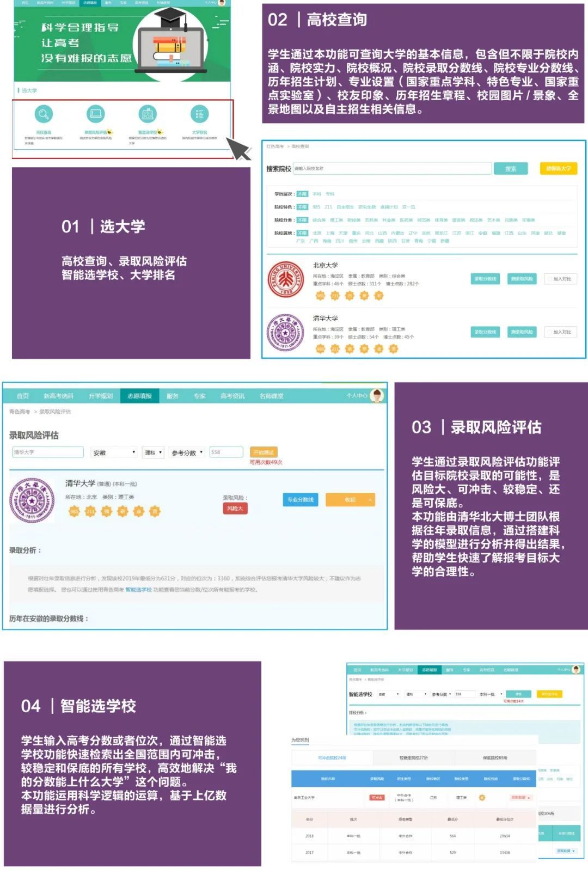The image size is (588, 875).
Task: Open 参考分数 dropdown in 录取风险评估
Action: 187,452
